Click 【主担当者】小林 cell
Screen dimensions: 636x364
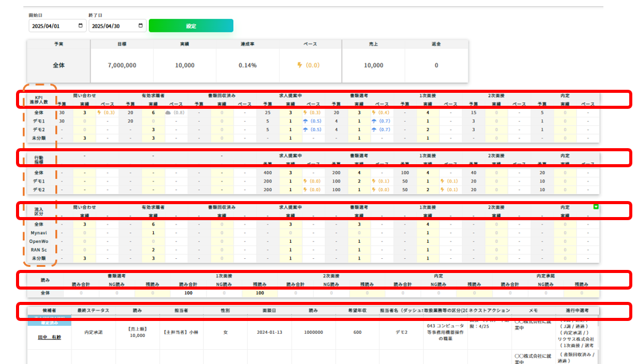click(x=181, y=333)
